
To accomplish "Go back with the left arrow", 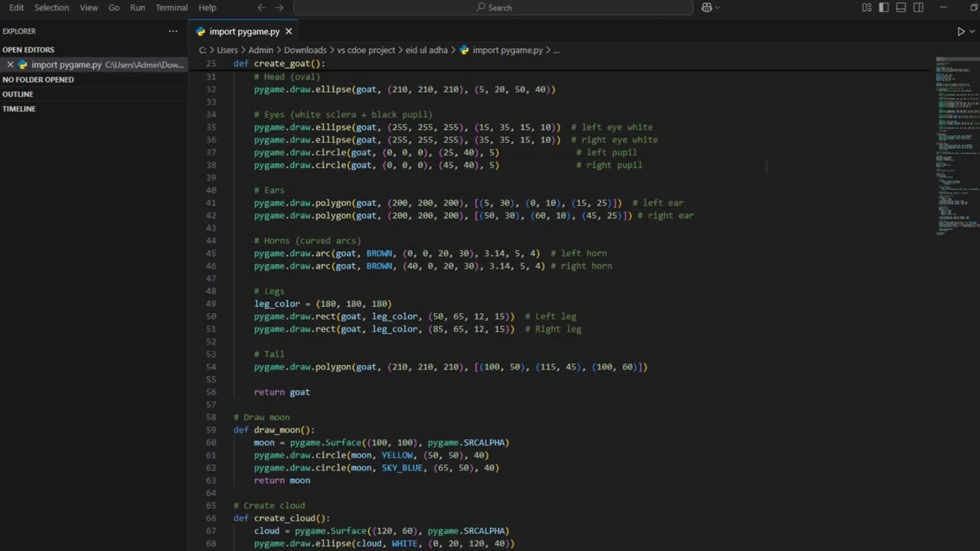I will (262, 8).
